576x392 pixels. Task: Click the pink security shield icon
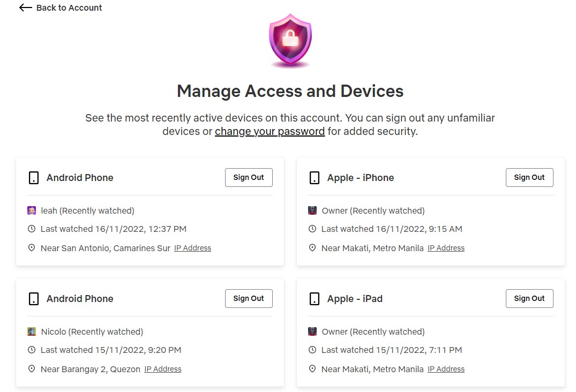[x=290, y=41]
